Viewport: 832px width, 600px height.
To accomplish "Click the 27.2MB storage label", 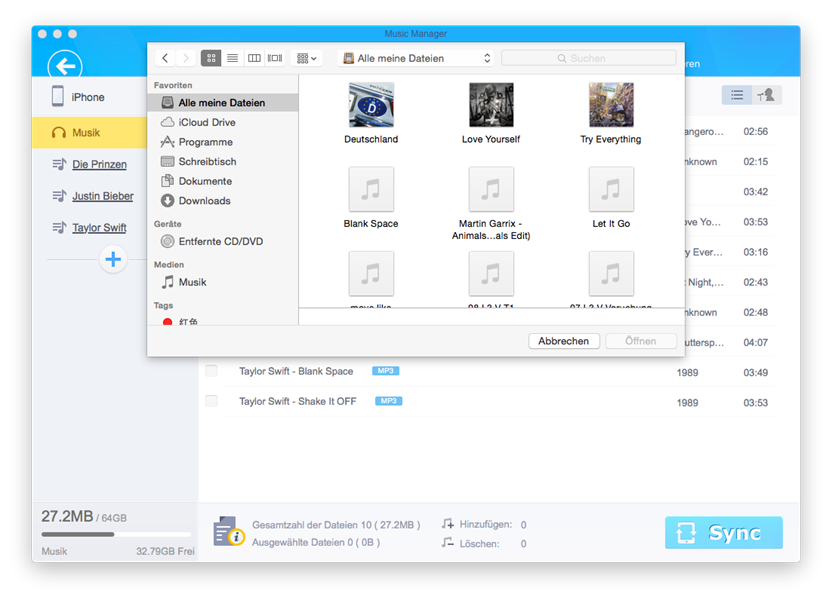I will [x=67, y=516].
